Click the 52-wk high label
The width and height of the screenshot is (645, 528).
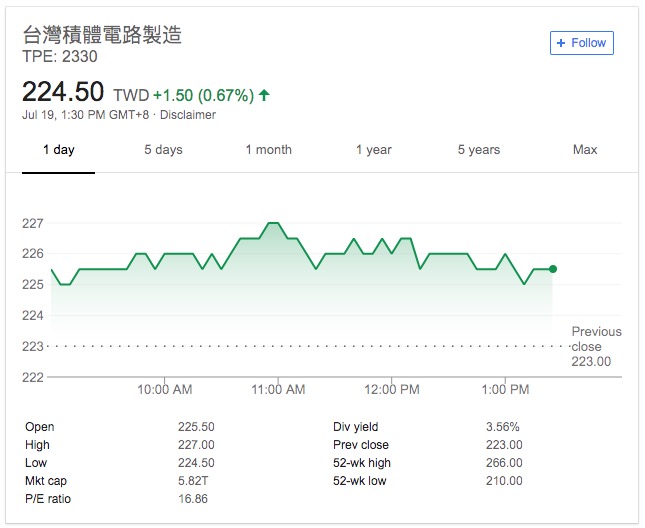pyautogui.click(x=362, y=463)
